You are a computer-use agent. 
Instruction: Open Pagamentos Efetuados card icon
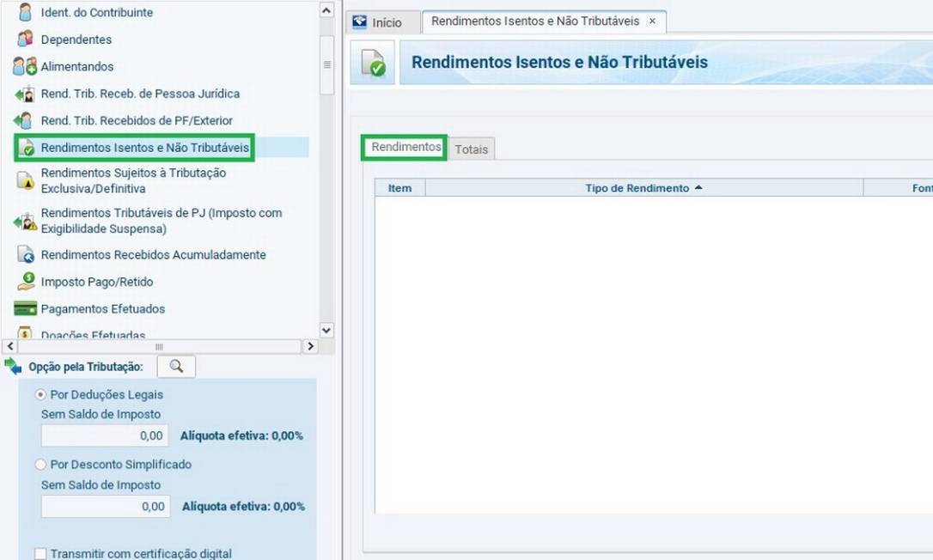(26, 309)
